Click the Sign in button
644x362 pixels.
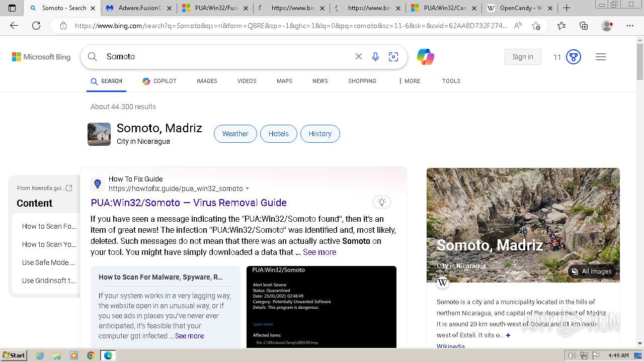[523, 57]
